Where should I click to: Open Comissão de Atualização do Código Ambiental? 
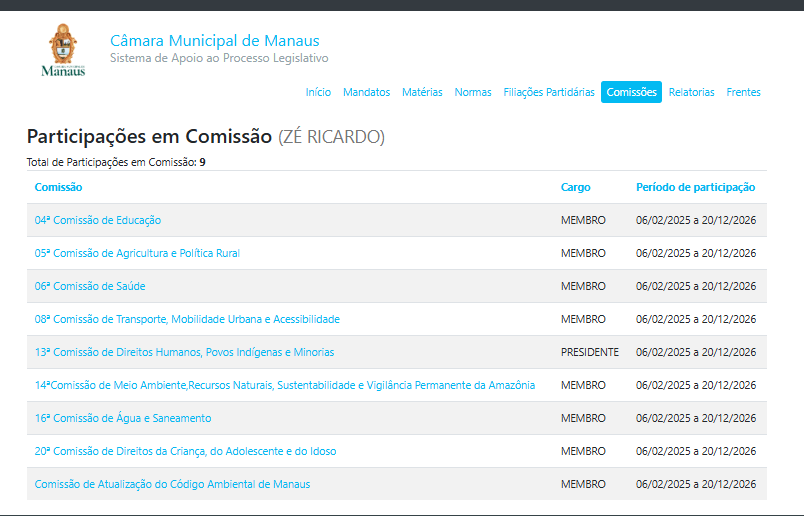point(172,484)
